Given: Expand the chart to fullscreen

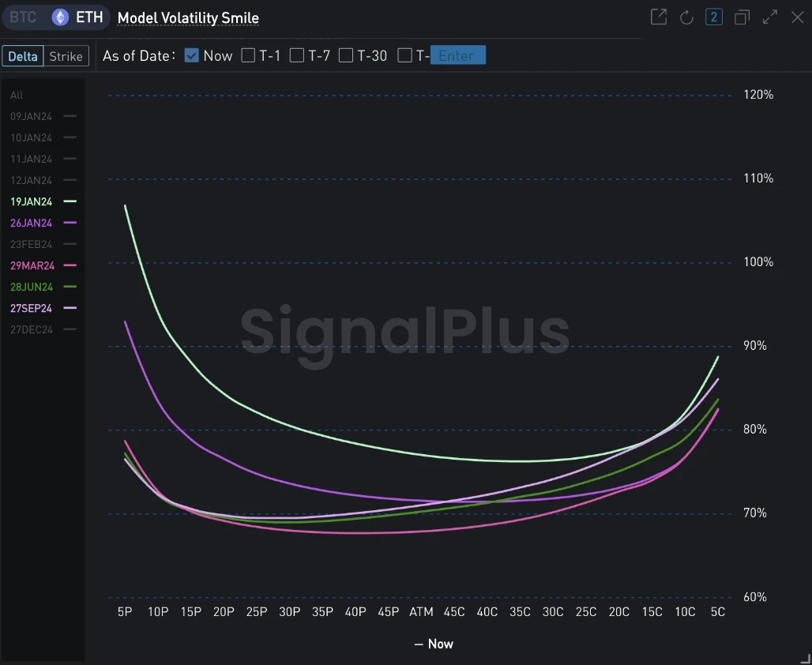Looking at the screenshot, I should tap(770, 17).
